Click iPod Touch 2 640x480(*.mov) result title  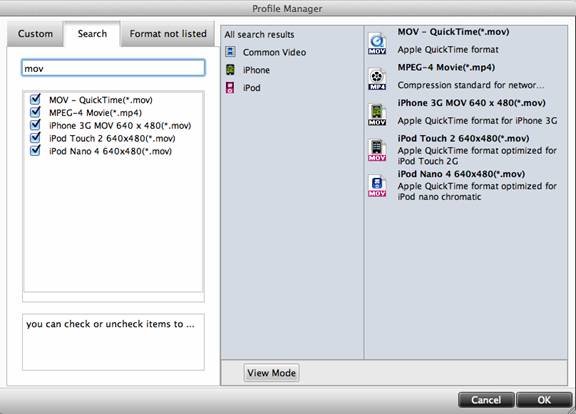[x=463, y=138]
